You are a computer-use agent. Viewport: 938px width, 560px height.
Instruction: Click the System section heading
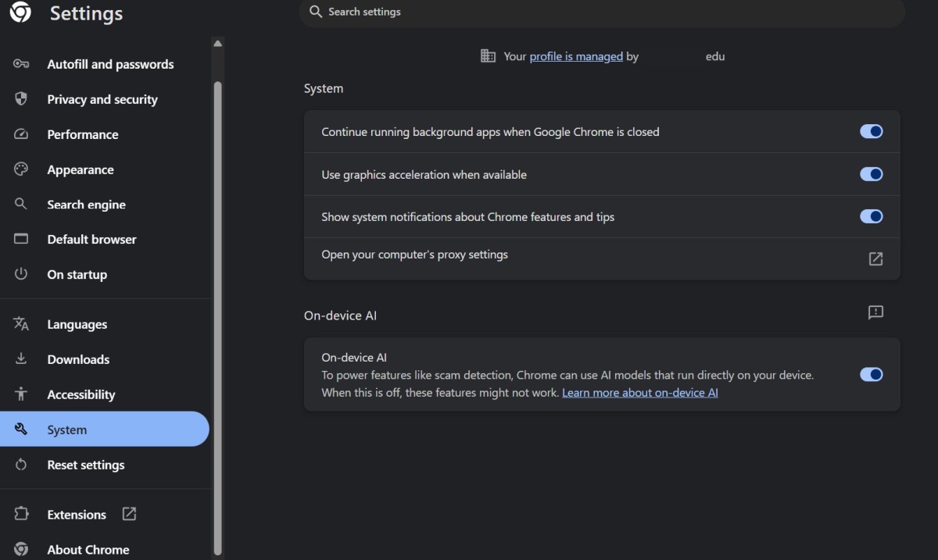click(x=324, y=88)
